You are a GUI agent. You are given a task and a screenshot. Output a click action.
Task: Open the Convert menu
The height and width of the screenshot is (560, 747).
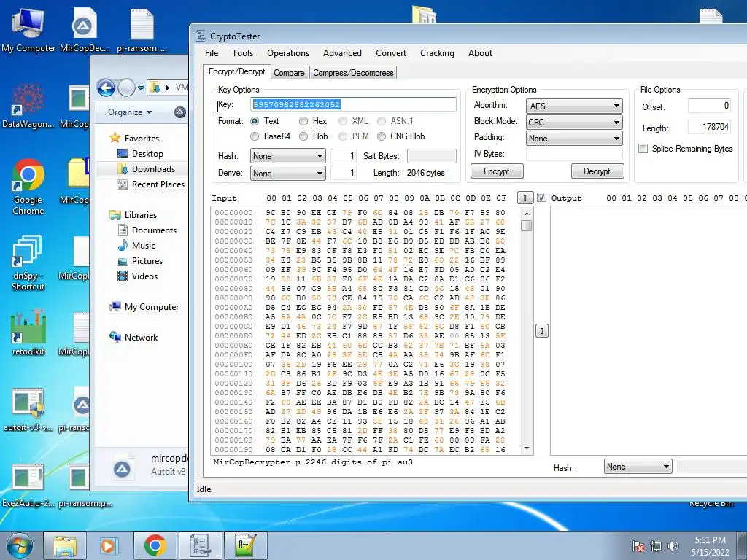391,52
